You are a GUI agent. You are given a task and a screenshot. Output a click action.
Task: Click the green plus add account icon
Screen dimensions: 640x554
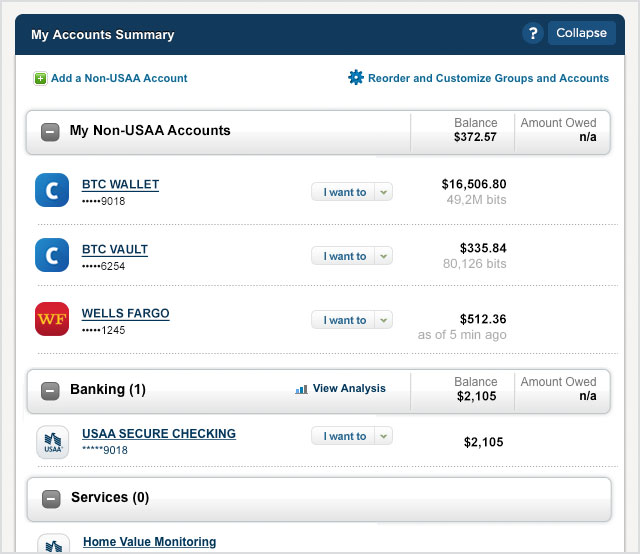click(40, 78)
